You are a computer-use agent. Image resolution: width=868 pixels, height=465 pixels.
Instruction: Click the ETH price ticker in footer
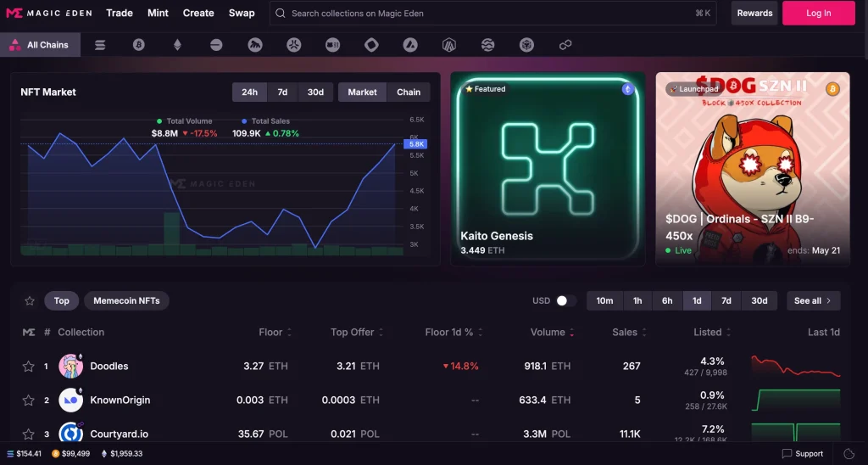[x=121, y=453]
